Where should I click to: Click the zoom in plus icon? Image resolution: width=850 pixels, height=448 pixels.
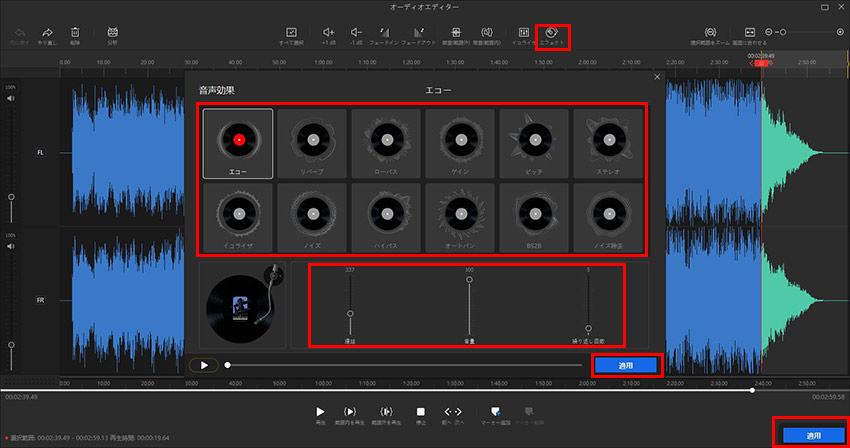840,32
